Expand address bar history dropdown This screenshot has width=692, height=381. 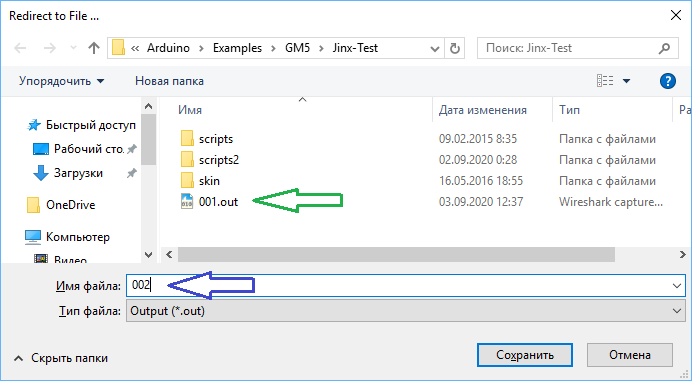coord(435,49)
